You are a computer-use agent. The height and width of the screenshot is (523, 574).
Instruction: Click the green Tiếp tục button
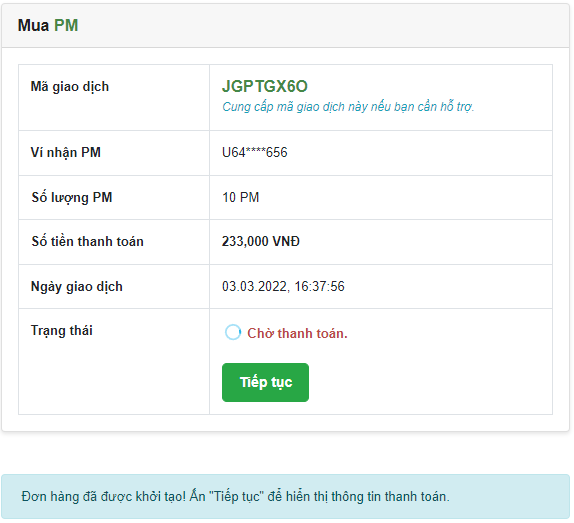265,382
